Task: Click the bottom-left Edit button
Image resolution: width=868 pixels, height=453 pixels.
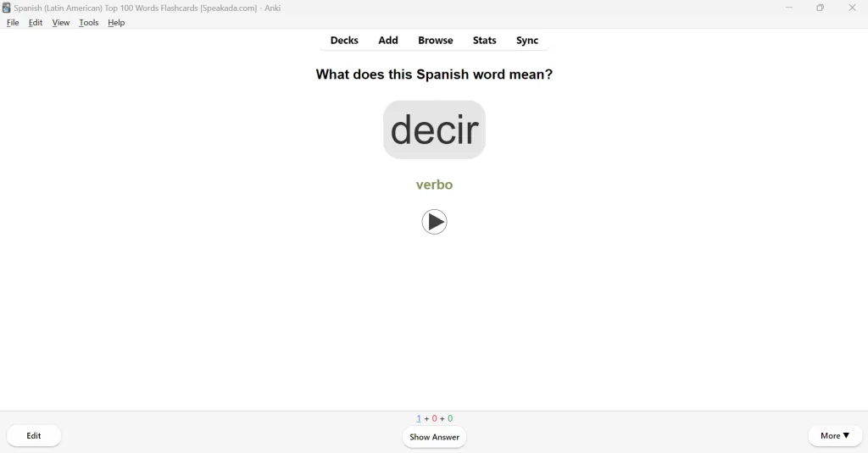Action: tap(34, 436)
